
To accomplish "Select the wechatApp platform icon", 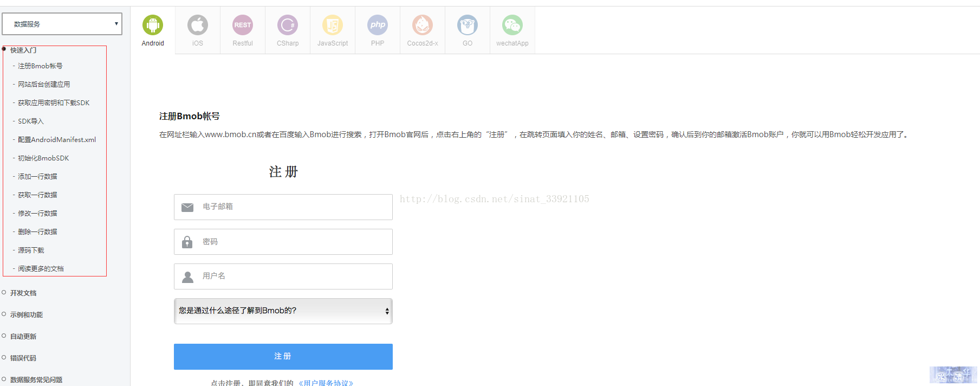I will click(512, 25).
